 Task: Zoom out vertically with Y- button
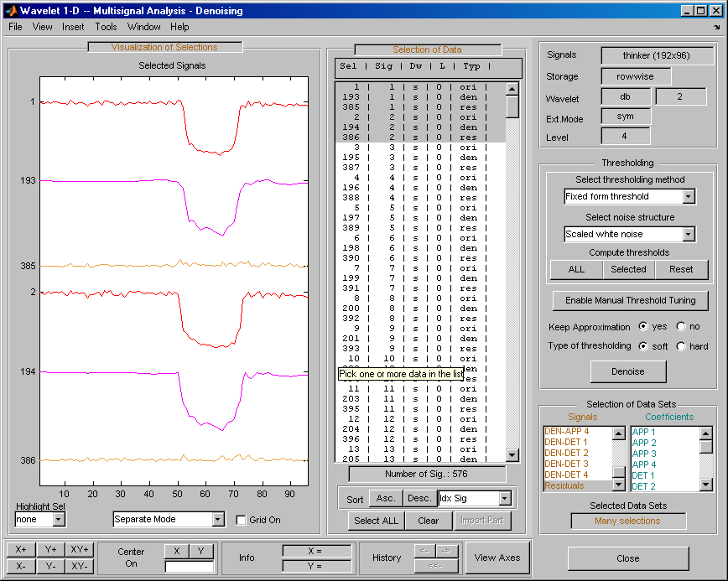coord(50,566)
